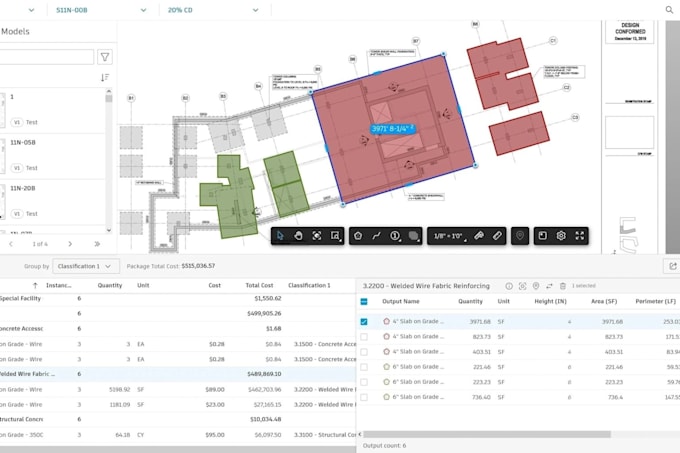Screen dimensions: 680x453
Task: Click the search magnifier icon
Action: pos(669,10)
